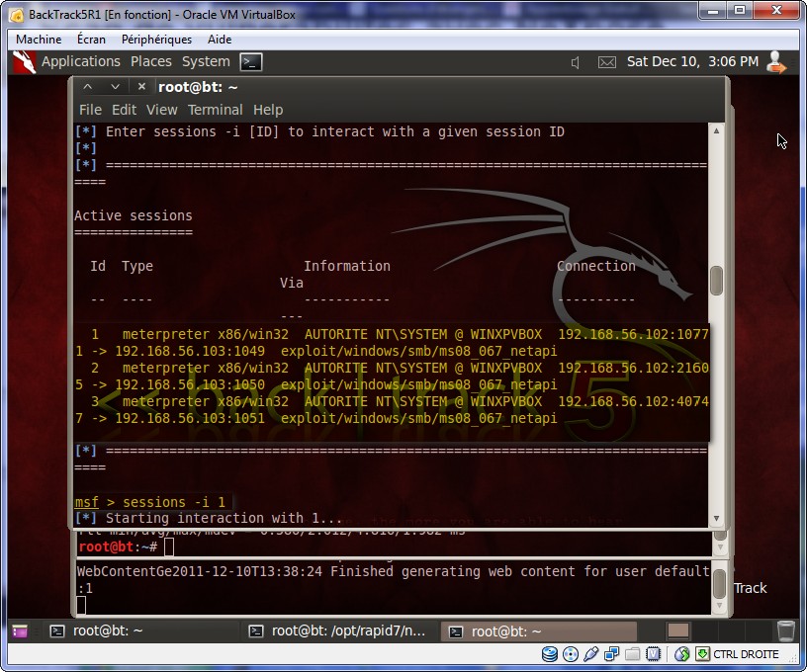This screenshot has height=672, width=807.
Task: Open the Places menu in the GNOME panel
Action: coord(150,61)
